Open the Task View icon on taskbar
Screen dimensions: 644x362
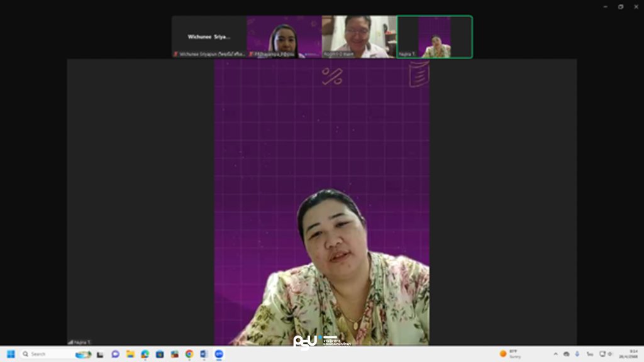100,354
